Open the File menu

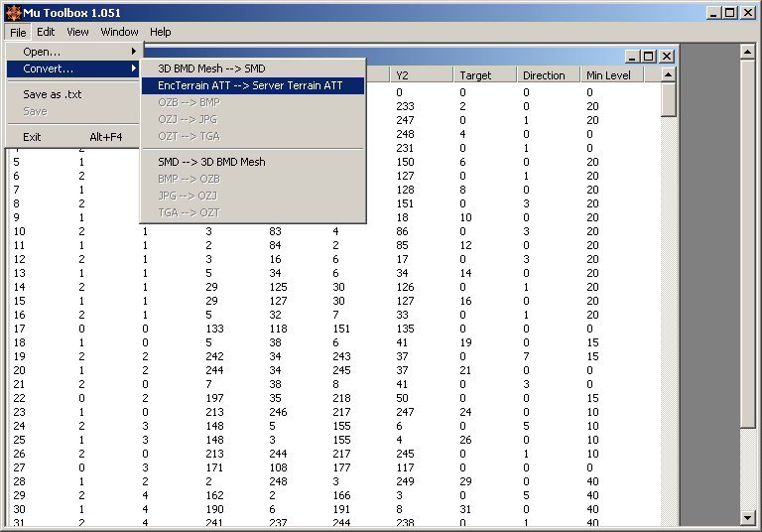(18, 32)
